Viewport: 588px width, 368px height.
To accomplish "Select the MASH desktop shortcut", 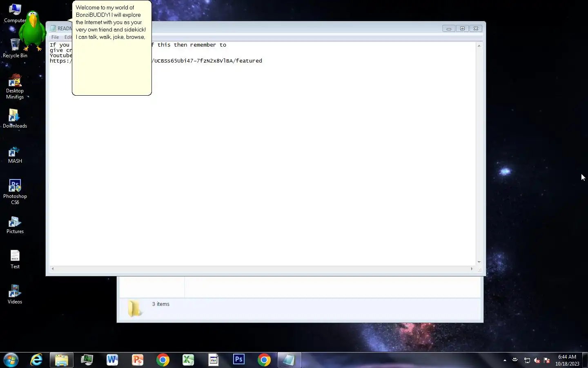I will click(15, 155).
